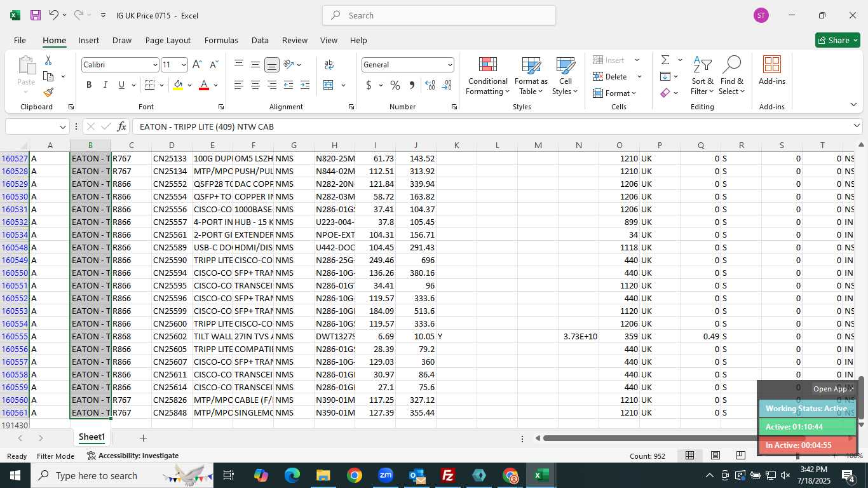The width and height of the screenshot is (868, 488).
Task: Open Find & Select dropdown
Action: (x=731, y=76)
